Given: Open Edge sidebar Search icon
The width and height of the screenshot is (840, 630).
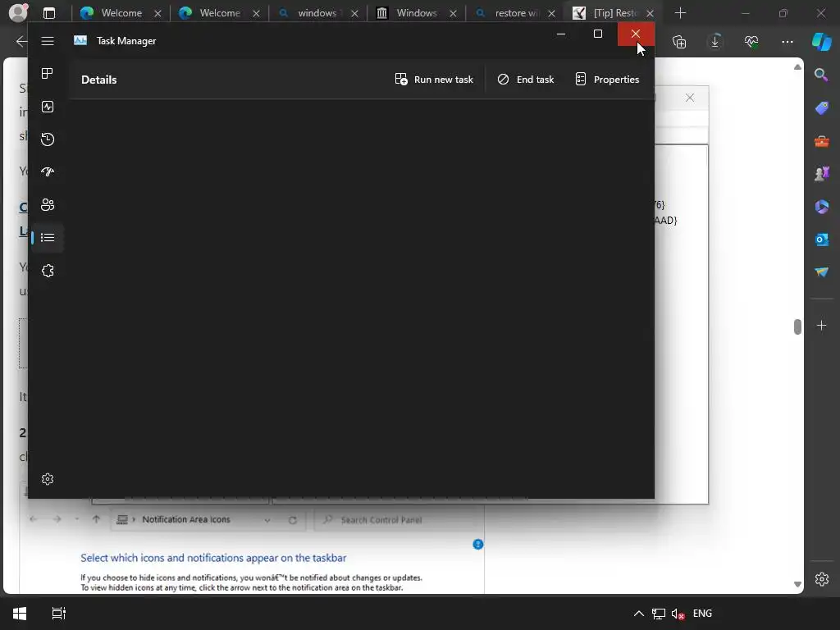Looking at the screenshot, I should 821,75.
